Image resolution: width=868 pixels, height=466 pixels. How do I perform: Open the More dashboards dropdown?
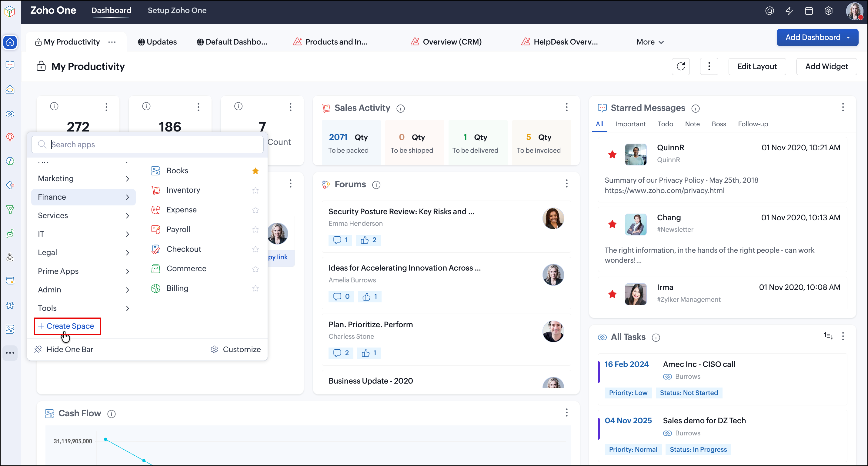click(x=650, y=42)
